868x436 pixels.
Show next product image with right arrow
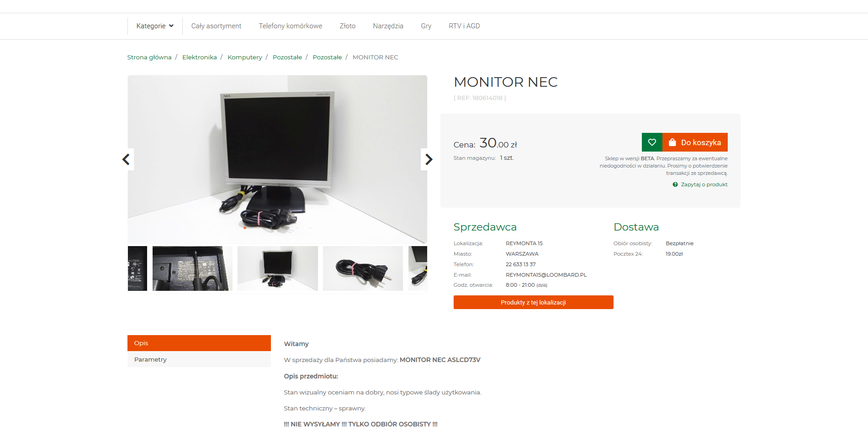point(428,159)
